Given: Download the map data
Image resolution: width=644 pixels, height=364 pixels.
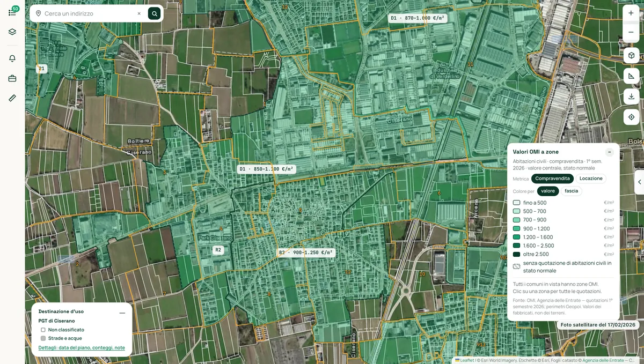Looking at the screenshot, I should (x=631, y=96).
